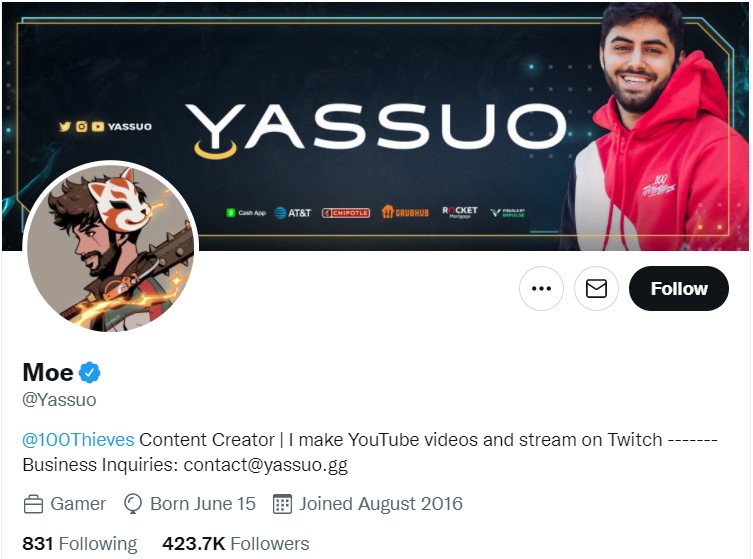This screenshot has height=559, width=753.
Task: Open the 423.7K Followers list
Action: pos(236,544)
